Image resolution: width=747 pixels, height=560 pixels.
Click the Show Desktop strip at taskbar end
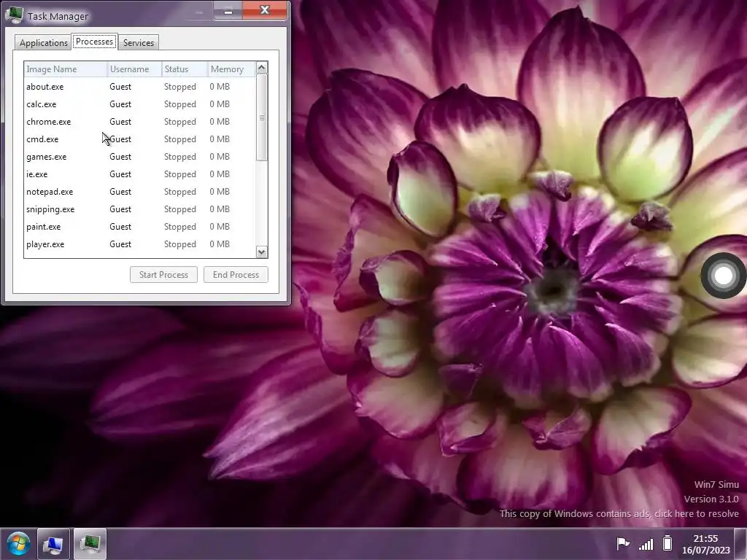click(x=741, y=544)
